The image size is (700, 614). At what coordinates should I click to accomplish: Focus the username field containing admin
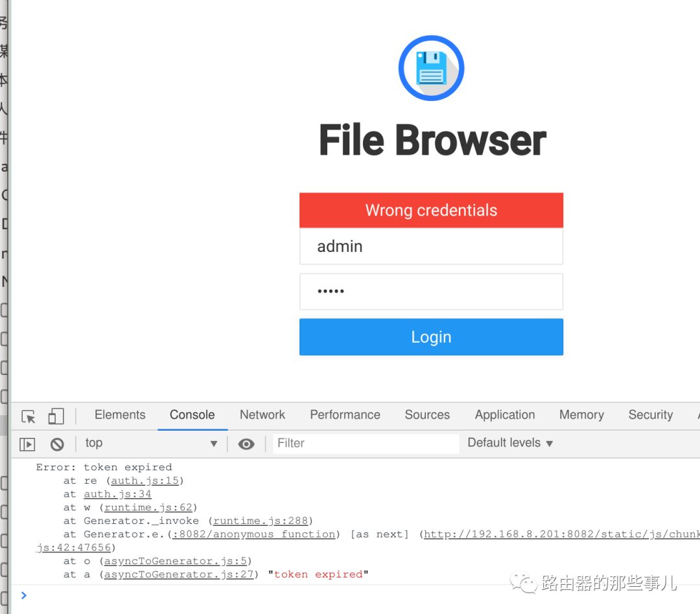click(x=431, y=246)
